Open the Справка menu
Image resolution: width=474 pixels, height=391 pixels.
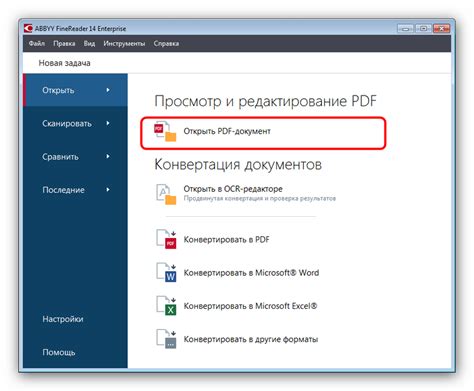(x=166, y=44)
